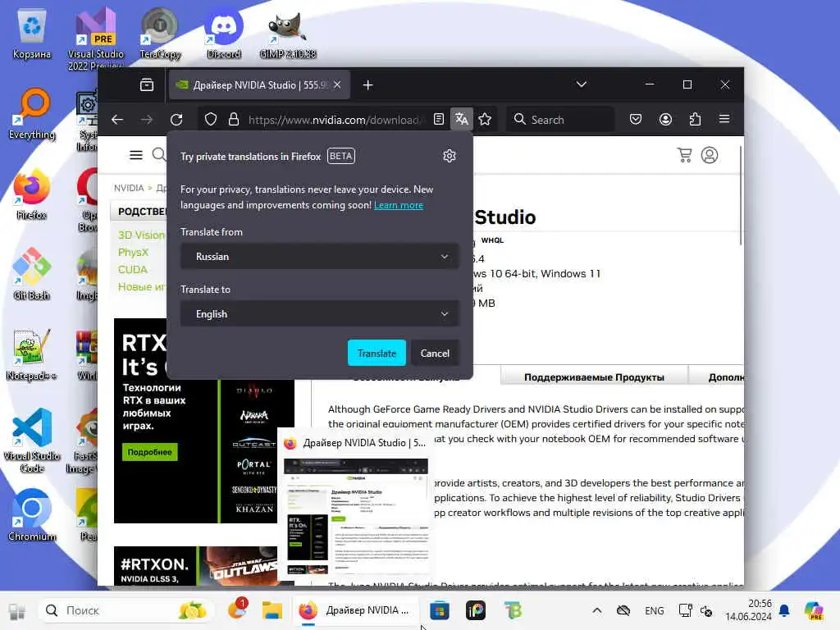Click #RTXON Star Wars Outlaws banner
840x630 pixels.
(195, 566)
